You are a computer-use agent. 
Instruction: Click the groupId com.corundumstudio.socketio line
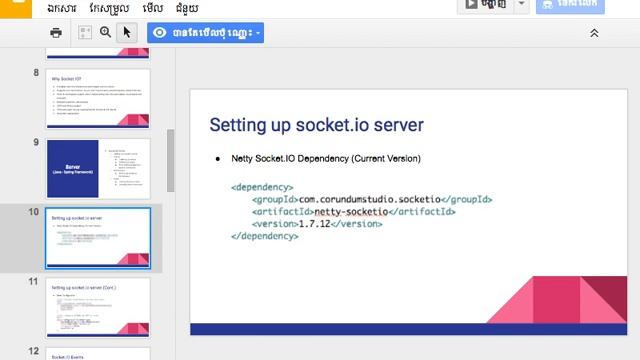372,199
